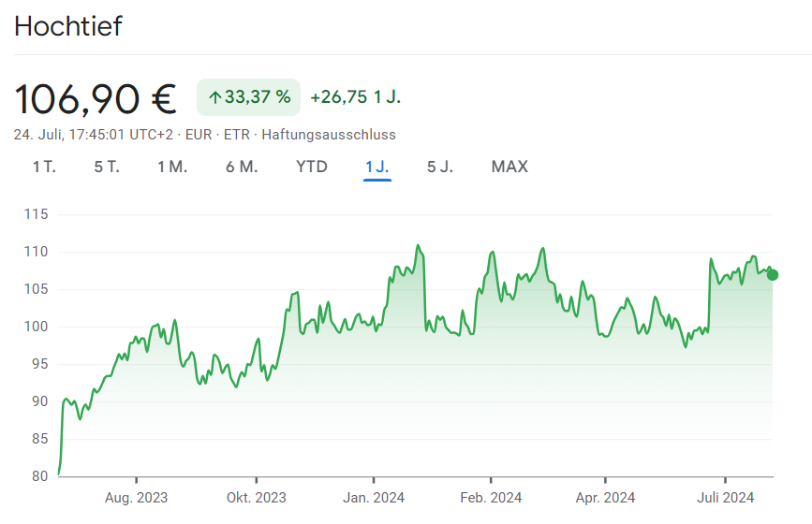The image size is (812, 524).
Task: Click the 100 y-axis value
Action: [x=36, y=327]
